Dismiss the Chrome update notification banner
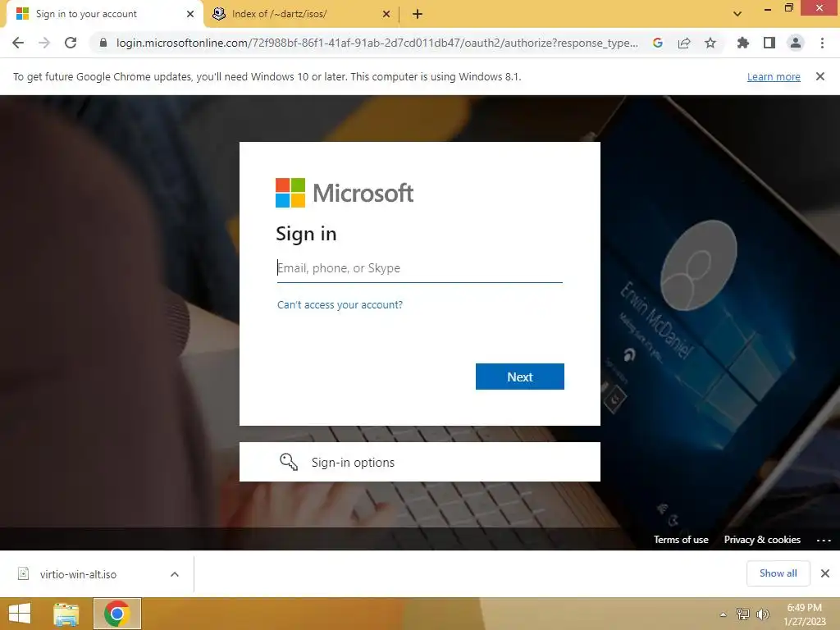 [820, 76]
